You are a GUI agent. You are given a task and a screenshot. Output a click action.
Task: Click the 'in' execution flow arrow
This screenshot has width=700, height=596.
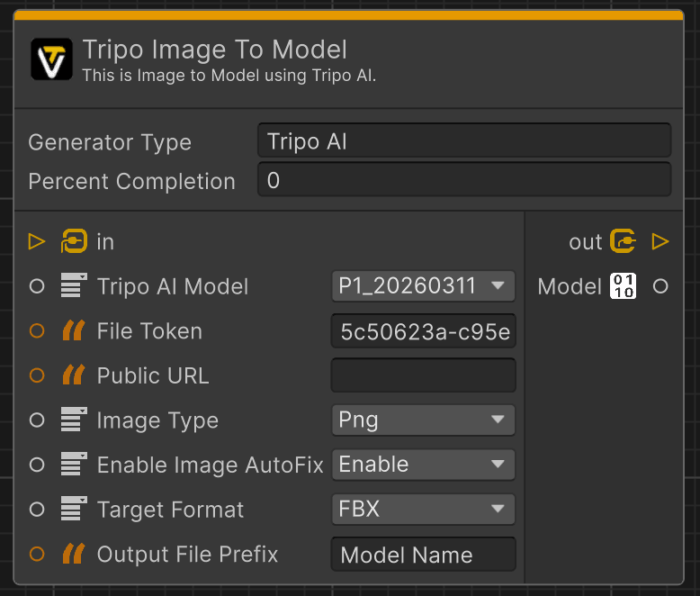(37, 241)
